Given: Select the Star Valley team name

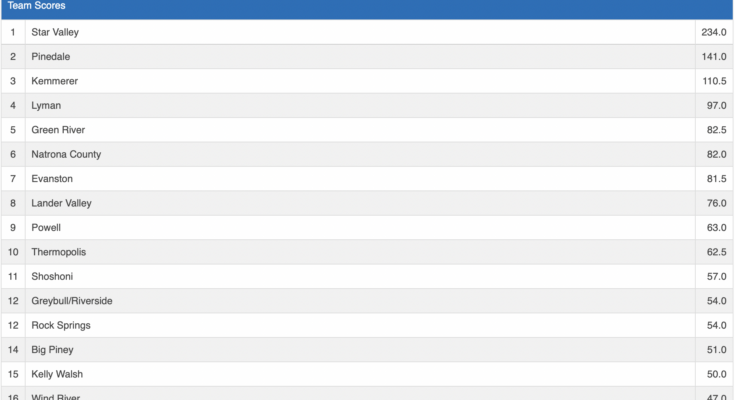Looking at the screenshot, I should [x=55, y=32].
